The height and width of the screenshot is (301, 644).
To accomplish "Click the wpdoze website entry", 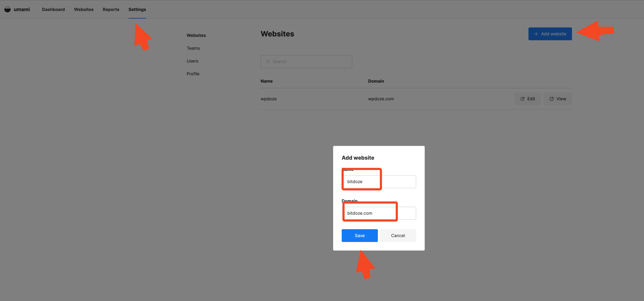I will [269, 99].
